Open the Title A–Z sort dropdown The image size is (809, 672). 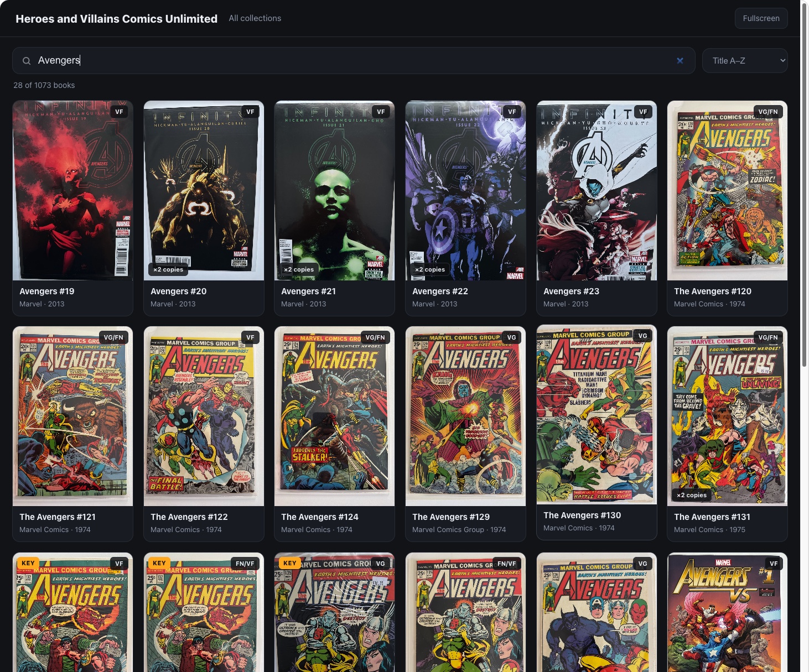point(745,61)
